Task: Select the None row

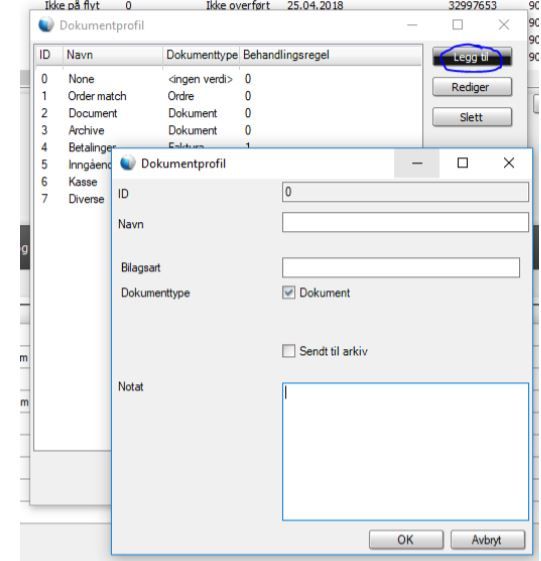Action: click(x=228, y=79)
